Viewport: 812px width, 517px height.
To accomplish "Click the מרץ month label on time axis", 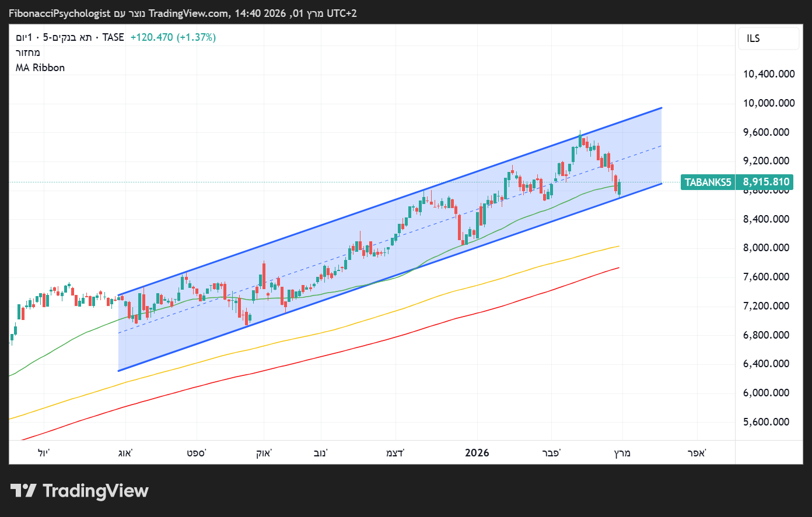I will 622,453.
